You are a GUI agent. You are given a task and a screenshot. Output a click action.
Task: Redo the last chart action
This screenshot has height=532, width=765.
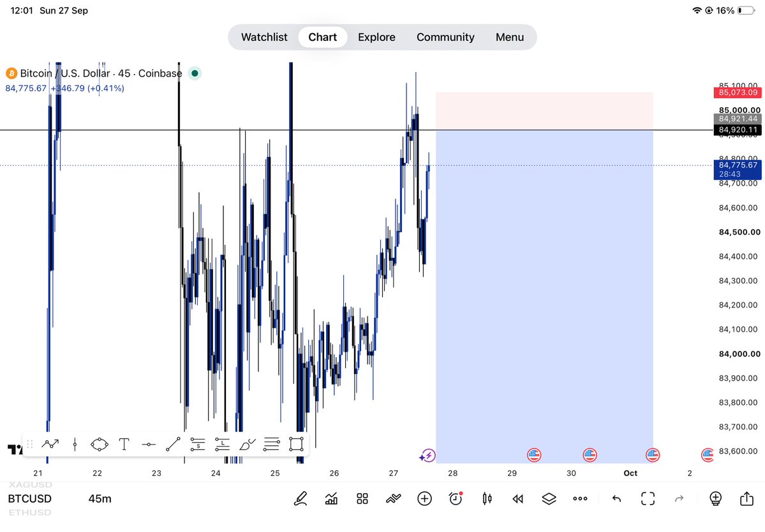tap(679, 498)
